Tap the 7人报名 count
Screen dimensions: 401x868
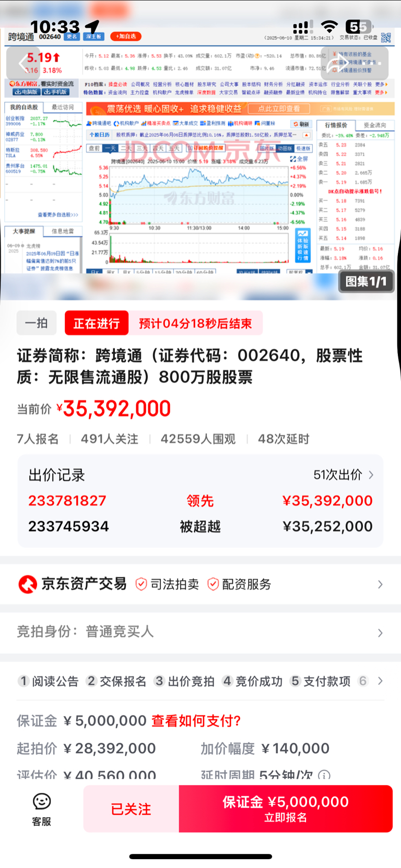[38, 439]
